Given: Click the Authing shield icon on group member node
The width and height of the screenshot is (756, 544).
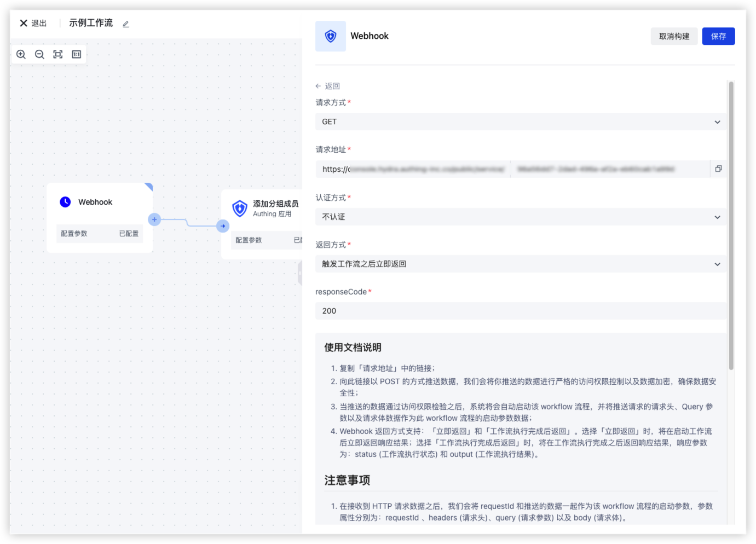Looking at the screenshot, I should pyautogui.click(x=240, y=209).
